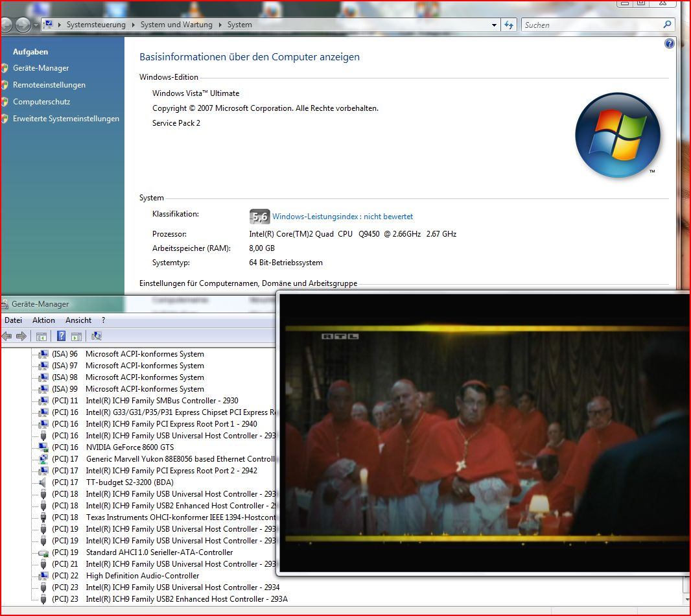Open help via blue question-mark toolbar icon
This screenshot has width=691, height=616.
point(61,337)
